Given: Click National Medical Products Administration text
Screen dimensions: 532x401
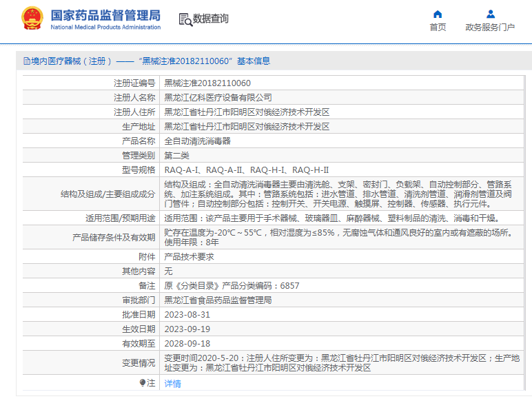Looking at the screenshot, I should pos(105,27).
